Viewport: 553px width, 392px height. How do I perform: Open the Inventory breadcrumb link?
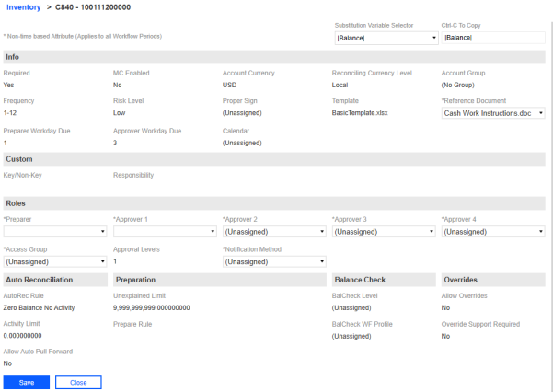tap(24, 7)
